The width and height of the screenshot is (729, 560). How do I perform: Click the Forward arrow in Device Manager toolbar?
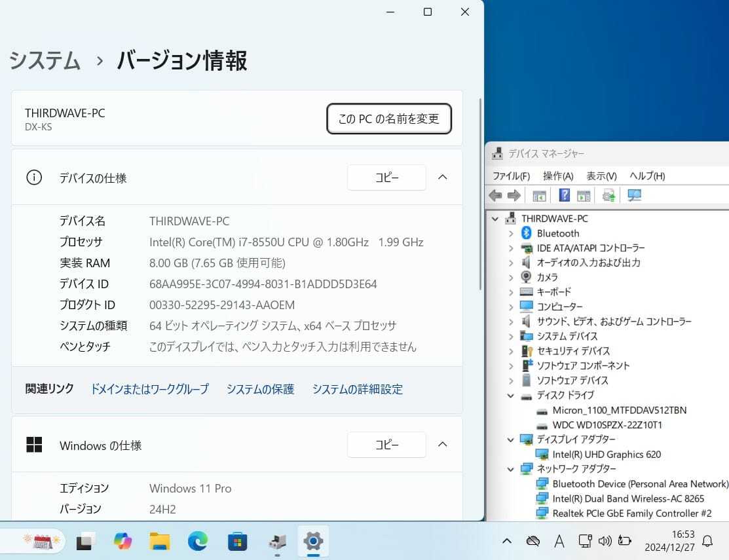(x=514, y=196)
